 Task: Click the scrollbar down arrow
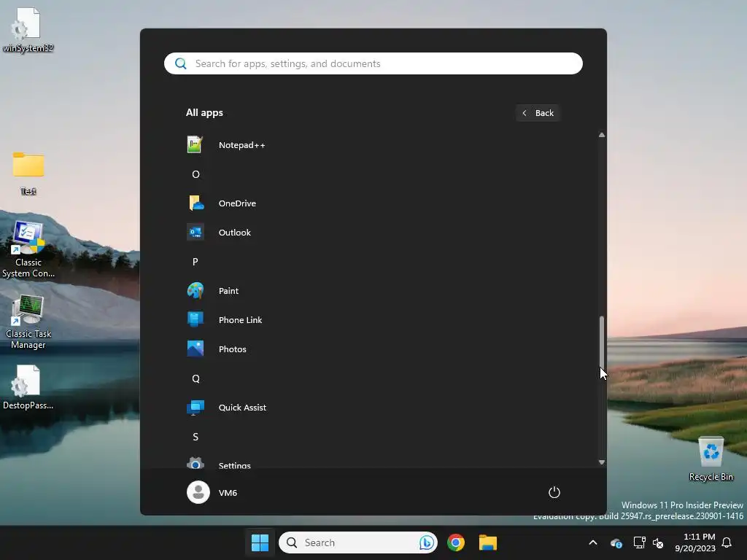click(x=602, y=462)
